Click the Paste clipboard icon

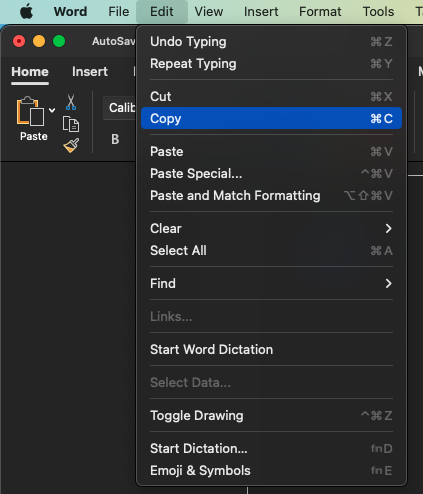pyautogui.click(x=30, y=111)
